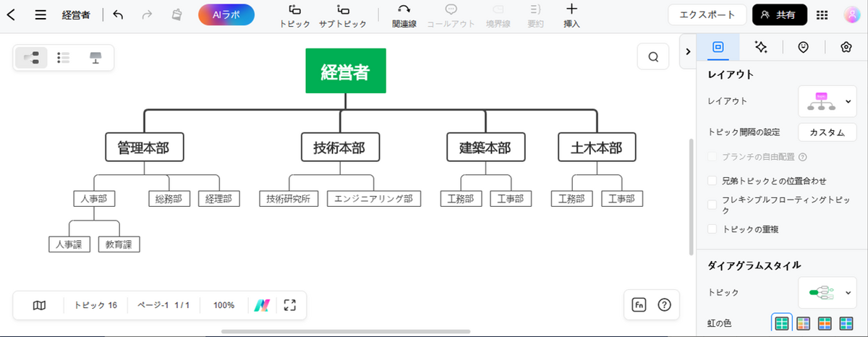This screenshot has width=868, height=337.
Task: Open the help question mark icon
Action: click(664, 305)
